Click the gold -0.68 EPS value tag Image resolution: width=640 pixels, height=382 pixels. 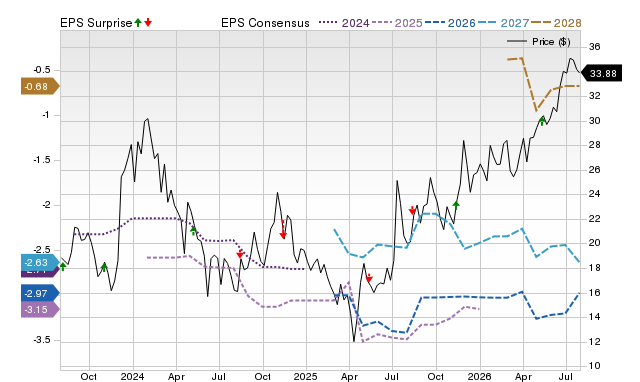coord(40,87)
